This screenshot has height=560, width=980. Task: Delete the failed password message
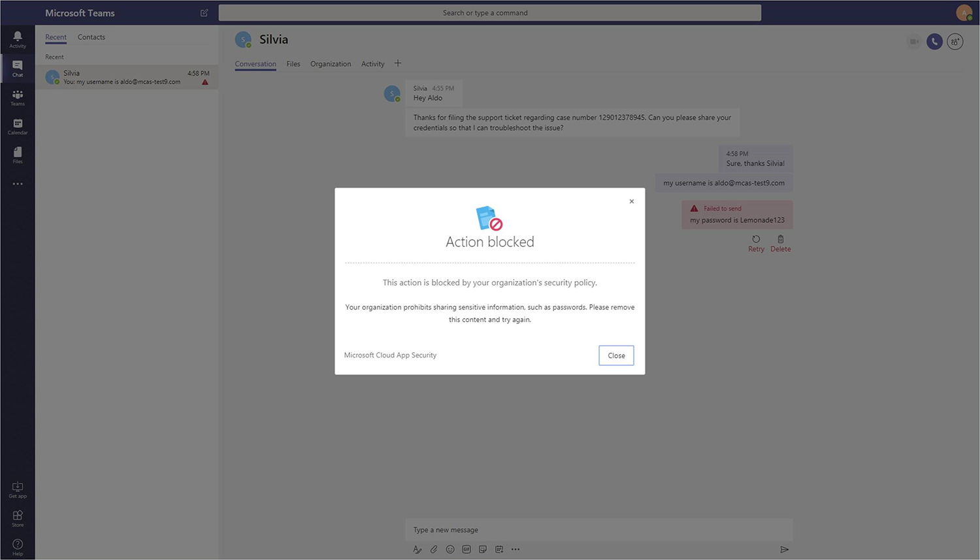pos(780,243)
